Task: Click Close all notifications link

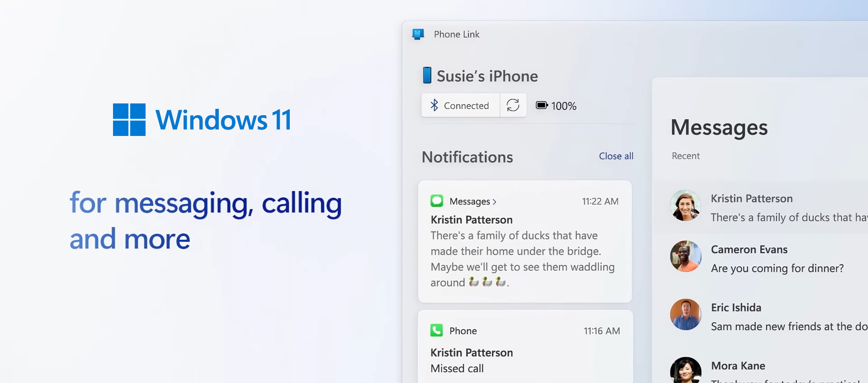Action: [616, 156]
